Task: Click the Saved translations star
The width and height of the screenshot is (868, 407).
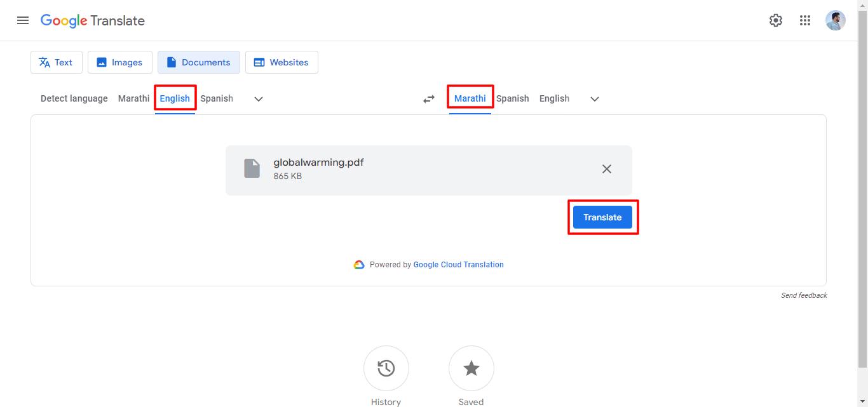Action: [x=471, y=368]
